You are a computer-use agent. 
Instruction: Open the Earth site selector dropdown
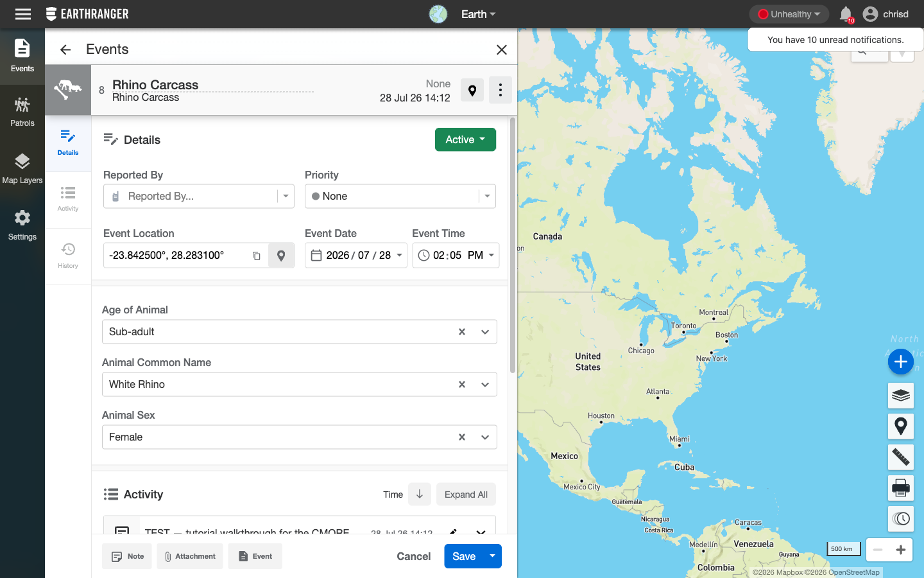[479, 14]
